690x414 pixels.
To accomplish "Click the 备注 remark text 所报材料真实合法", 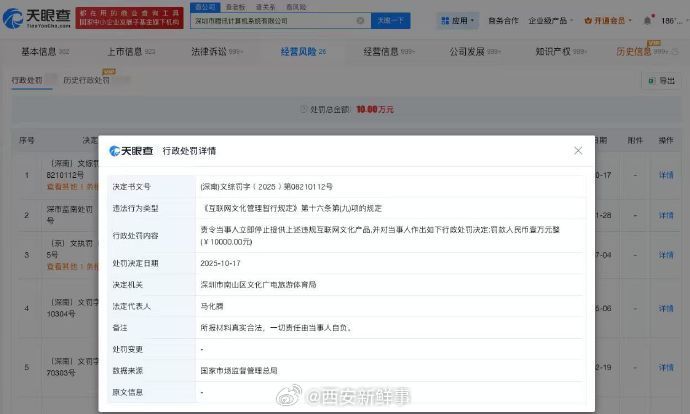I will pos(276,328).
